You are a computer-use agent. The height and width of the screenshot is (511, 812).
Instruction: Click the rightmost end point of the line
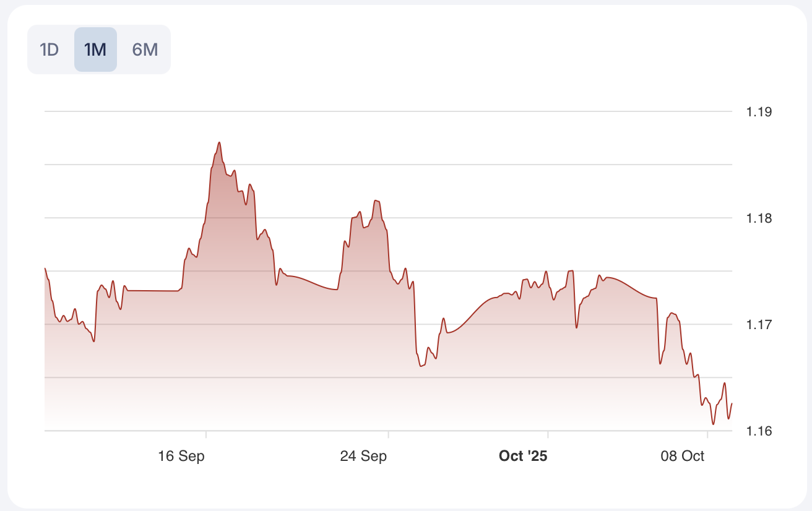pyautogui.click(x=732, y=403)
